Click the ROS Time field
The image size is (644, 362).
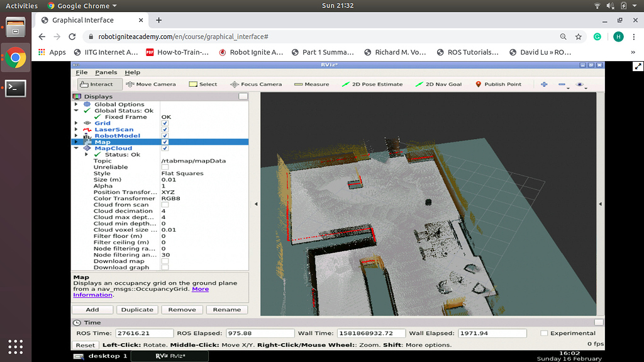(144, 333)
